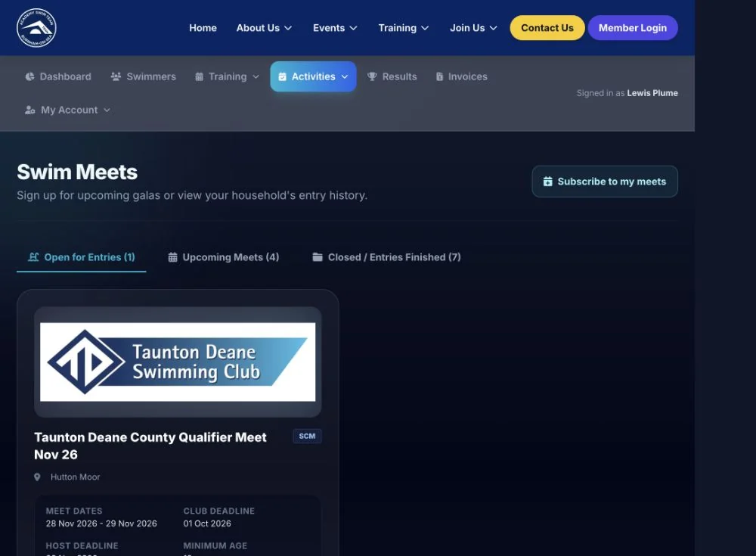The height and width of the screenshot is (556, 756).
Task: Switch to Closed / Entries Finished tab
Action: click(x=386, y=257)
